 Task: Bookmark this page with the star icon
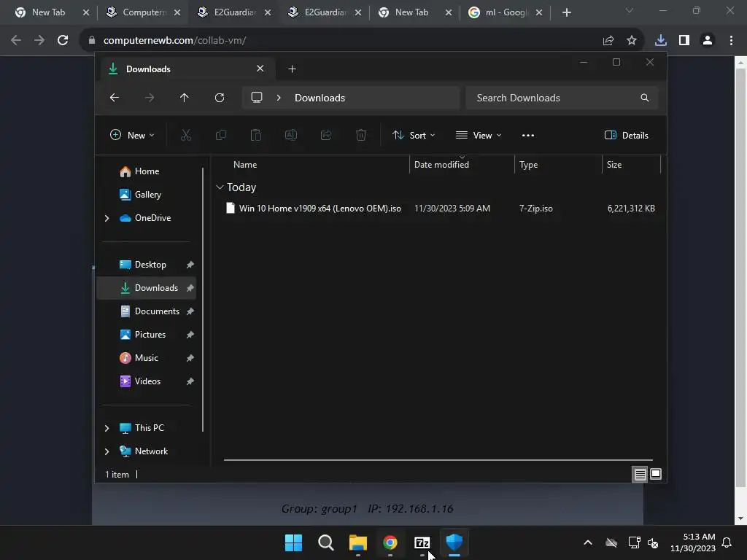coord(632,41)
